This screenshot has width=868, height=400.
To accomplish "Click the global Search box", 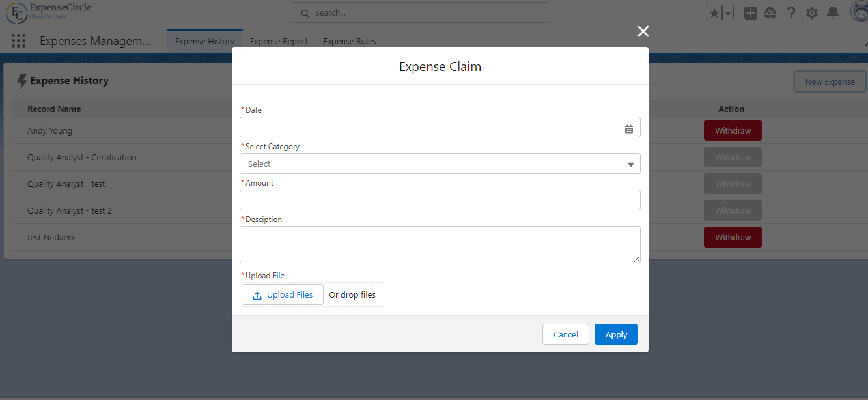I will click(420, 12).
